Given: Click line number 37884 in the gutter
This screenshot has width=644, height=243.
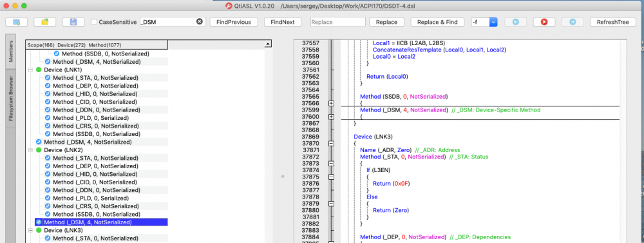Looking at the screenshot, I should pos(310,237).
